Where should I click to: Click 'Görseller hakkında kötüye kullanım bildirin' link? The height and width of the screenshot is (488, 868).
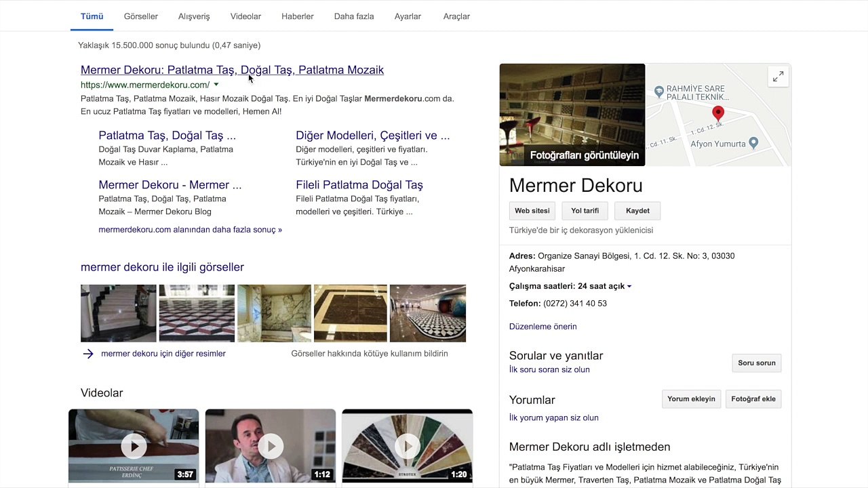[x=370, y=354]
